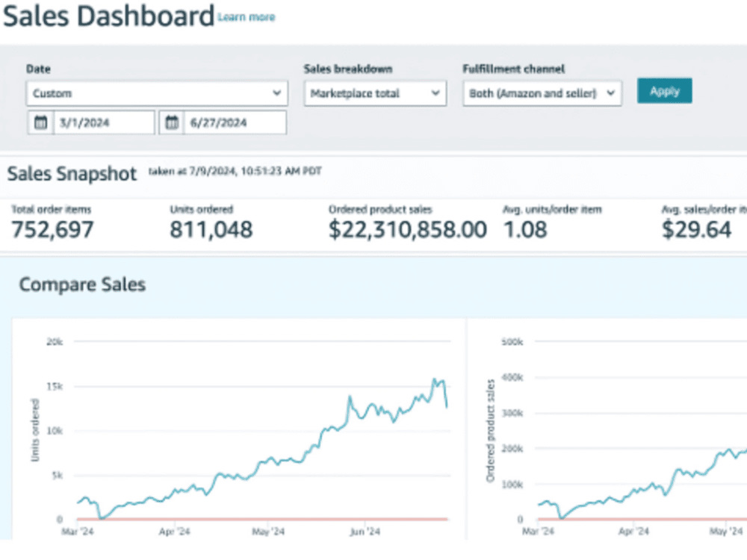Select the Avg. units/order item value 1.08

tap(525, 229)
